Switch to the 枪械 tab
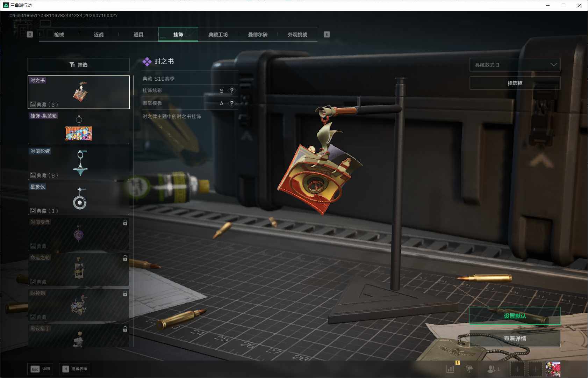The image size is (588, 378). click(59, 35)
